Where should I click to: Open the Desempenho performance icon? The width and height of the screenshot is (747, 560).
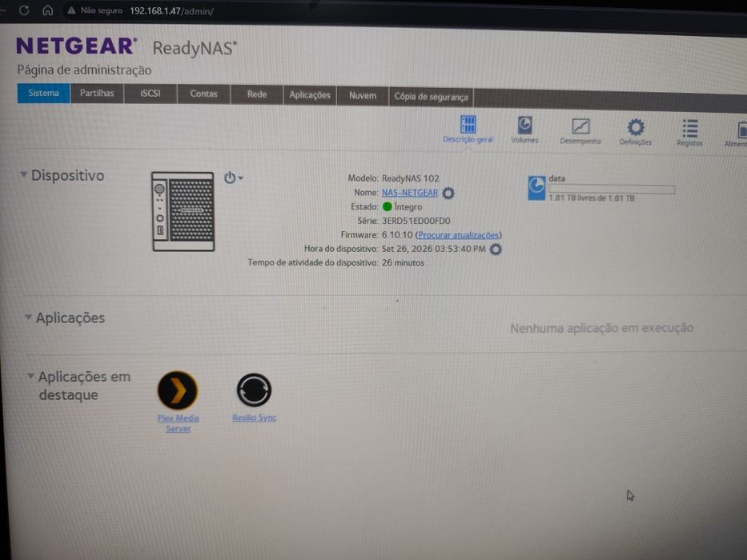pyautogui.click(x=580, y=126)
